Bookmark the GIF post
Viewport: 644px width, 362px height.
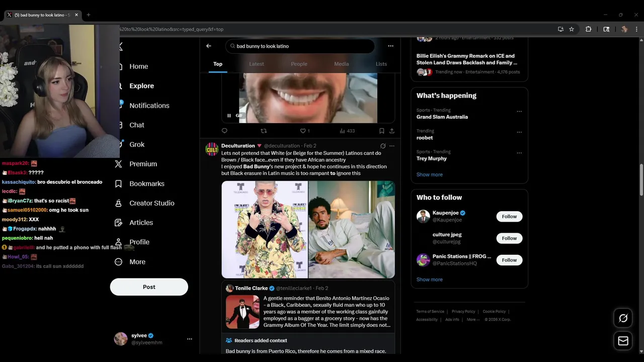coord(382,131)
